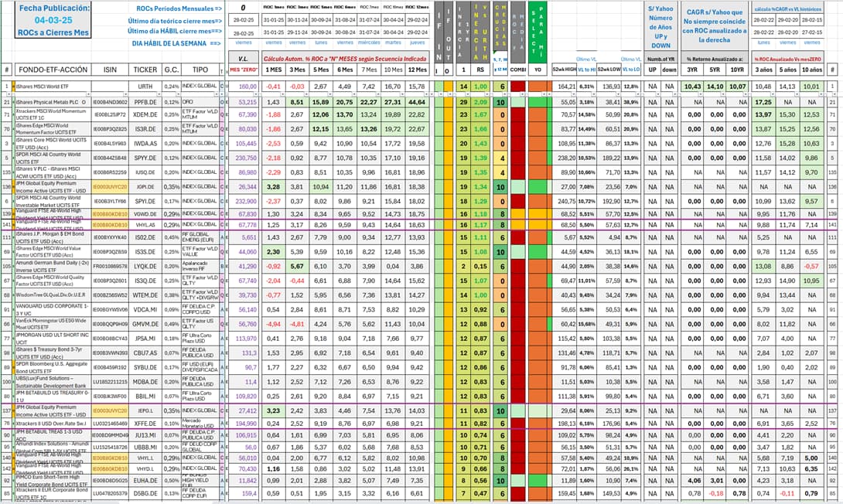This screenshot has height=504, width=843.
Task: Select the date cell 29-11-24
Action: click(x=297, y=32)
